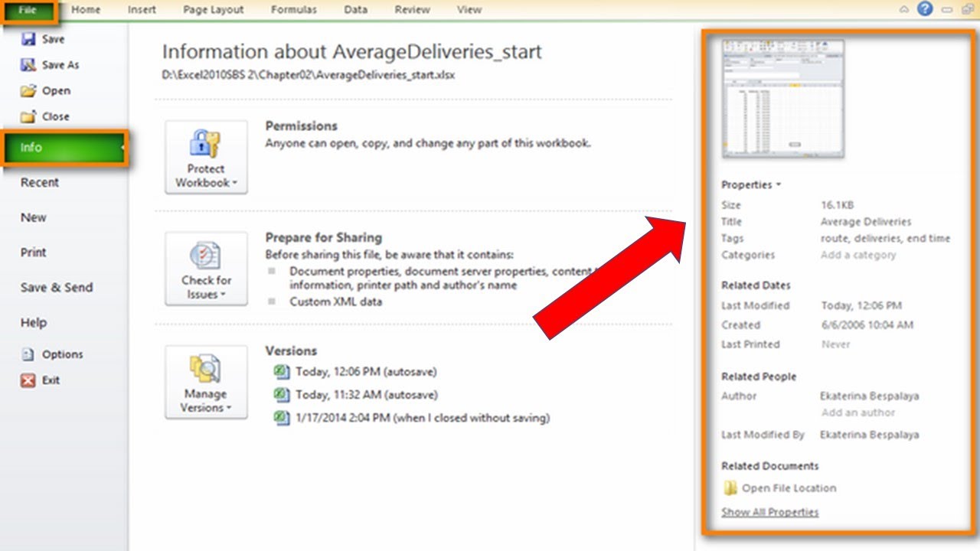Image resolution: width=980 pixels, height=551 pixels.
Task: Click the Tags value route, deliveries
Action: pyautogui.click(x=885, y=239)
